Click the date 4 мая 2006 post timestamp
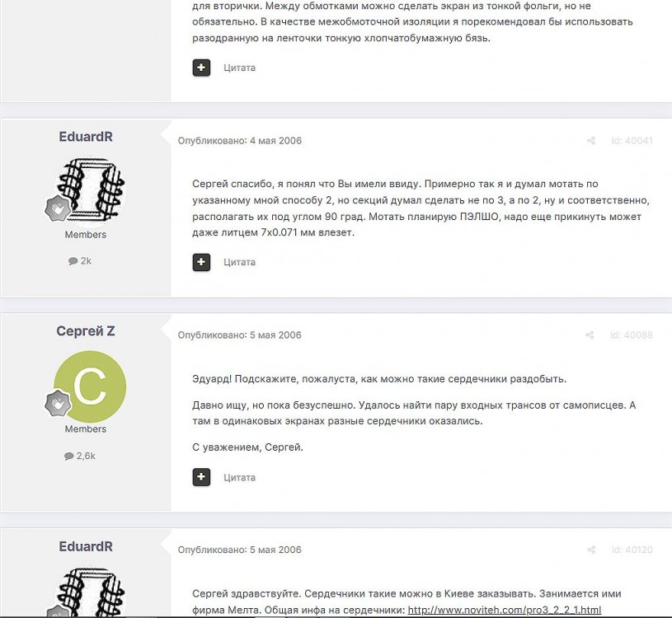Viewport: 672px width, 618px height. [275, 140]
